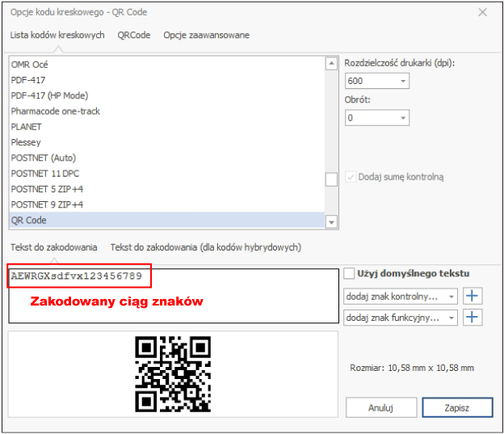This screenshot has height=434, width=504.
Task: Click the QR code preview image
Action: pyautogui.click(x=173, y=374)
